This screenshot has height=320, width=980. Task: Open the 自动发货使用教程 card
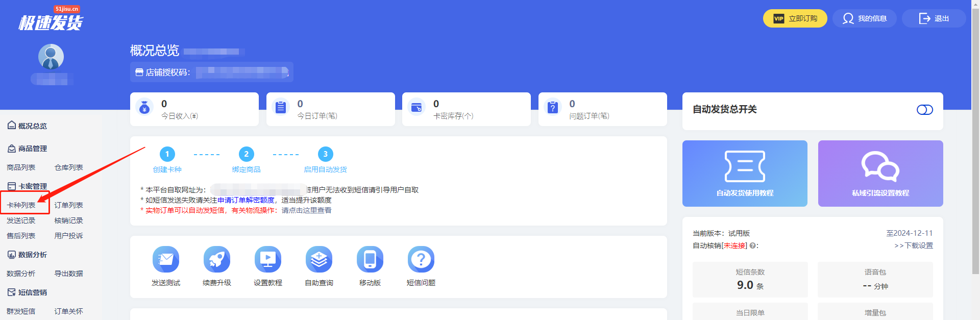pyautogui.click(x=745, y=174)
